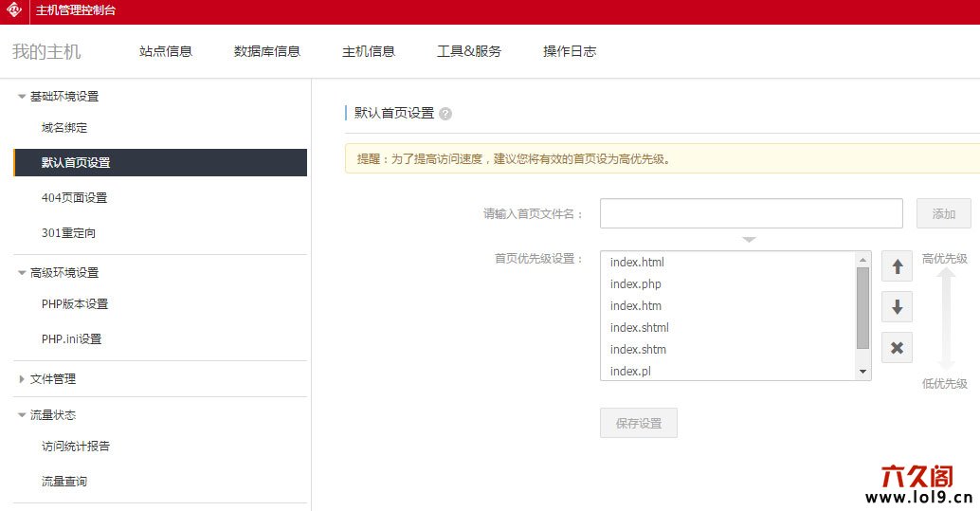Click the 保存设置 button

click(638, 424)
